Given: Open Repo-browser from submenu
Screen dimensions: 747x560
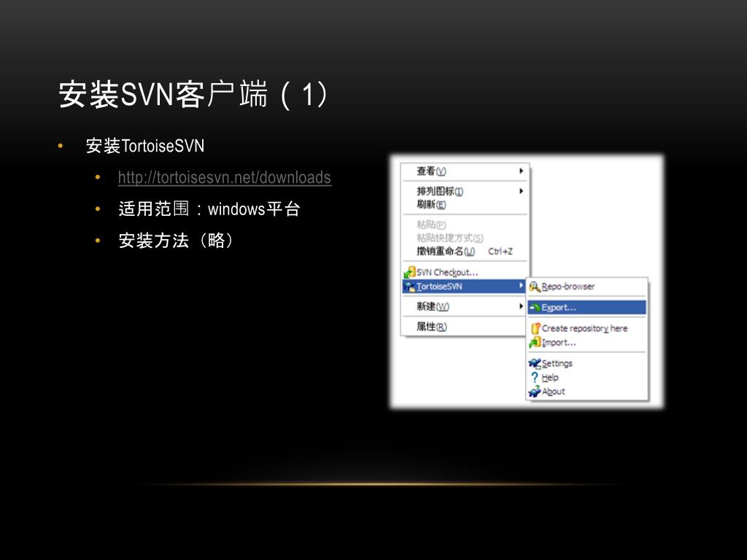Looking at the screenshot, I should tap(587, 287).
